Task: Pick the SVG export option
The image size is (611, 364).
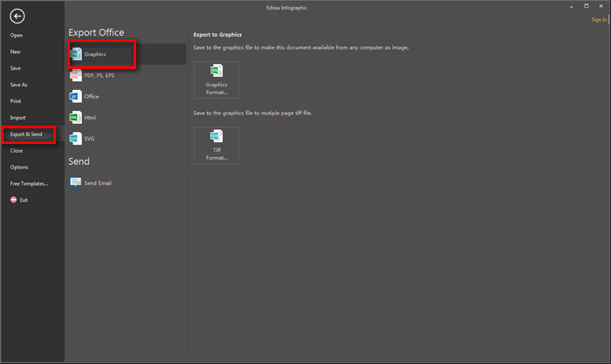Action: [127, 138]
